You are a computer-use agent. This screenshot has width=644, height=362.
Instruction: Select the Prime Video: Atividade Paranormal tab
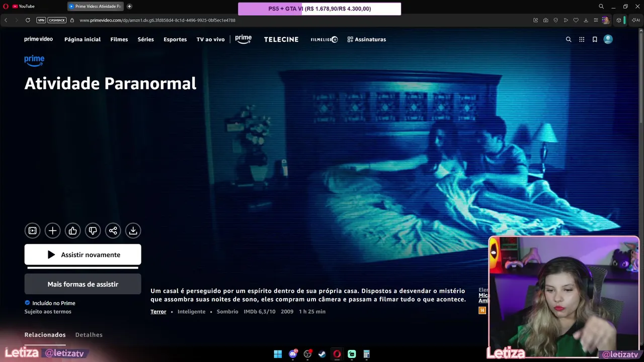coord(96,7)
